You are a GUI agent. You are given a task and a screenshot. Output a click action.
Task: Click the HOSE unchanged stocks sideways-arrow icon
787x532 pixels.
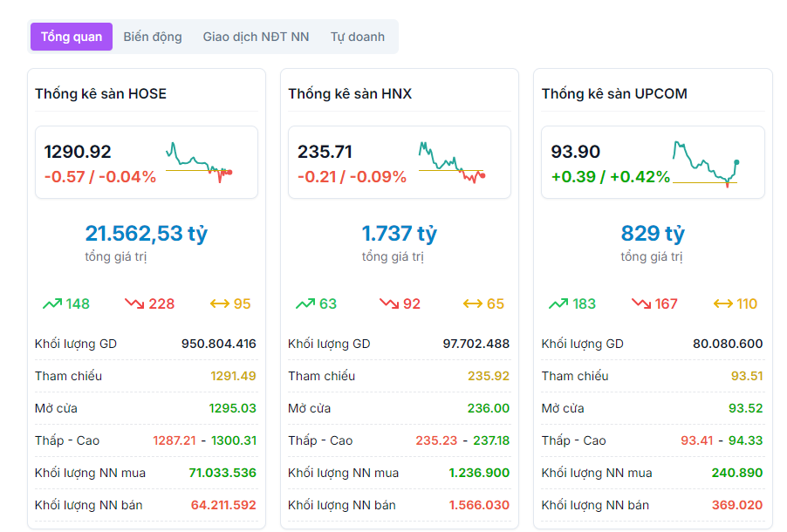pos(219,304)
